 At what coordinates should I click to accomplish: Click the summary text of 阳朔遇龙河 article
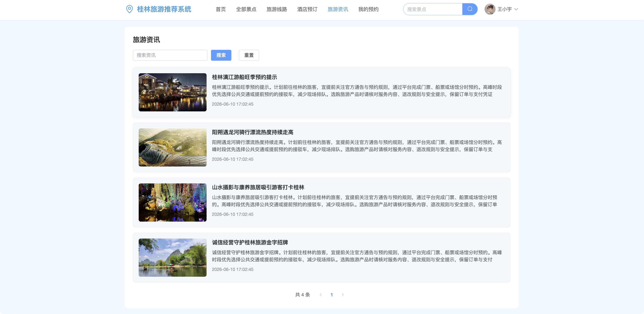[357, 146]
